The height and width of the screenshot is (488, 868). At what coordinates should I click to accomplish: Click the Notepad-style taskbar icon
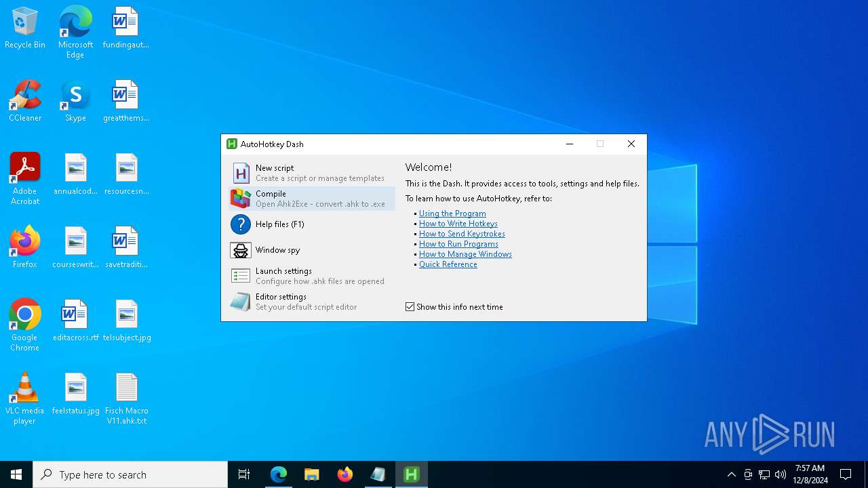tap(378, 474)
